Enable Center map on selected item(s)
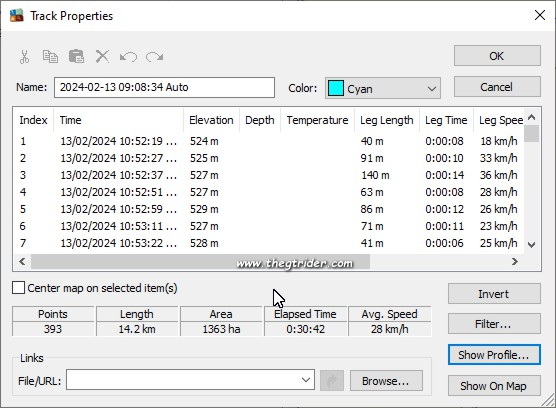The width and height of the screenshot is (556, 408). pos(18,288)
